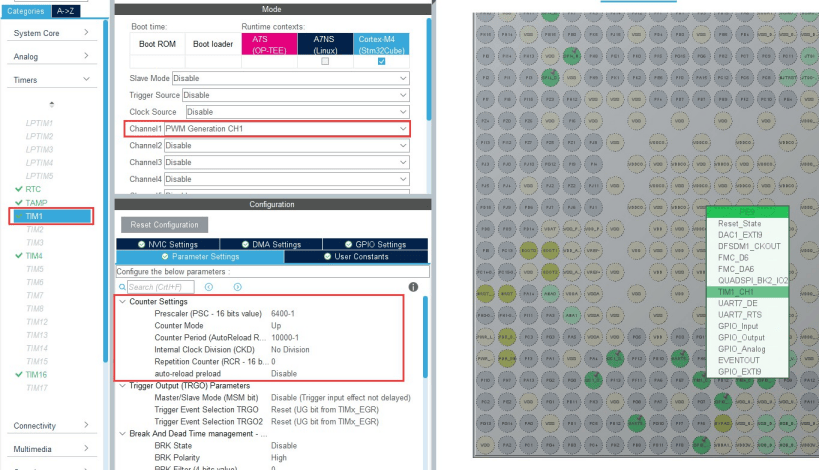820x470 pixels.
Task: Choose GPIO_Analog in pin context menu
Action: click(742, 349)
